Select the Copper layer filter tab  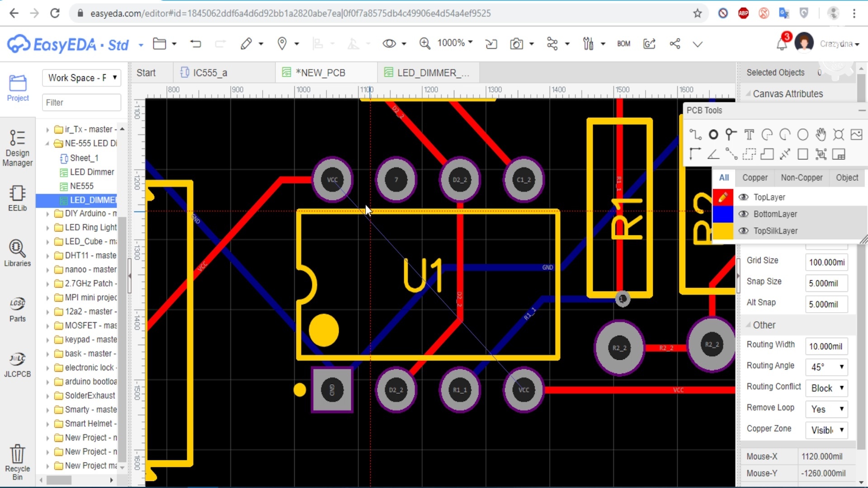[755, 178]
